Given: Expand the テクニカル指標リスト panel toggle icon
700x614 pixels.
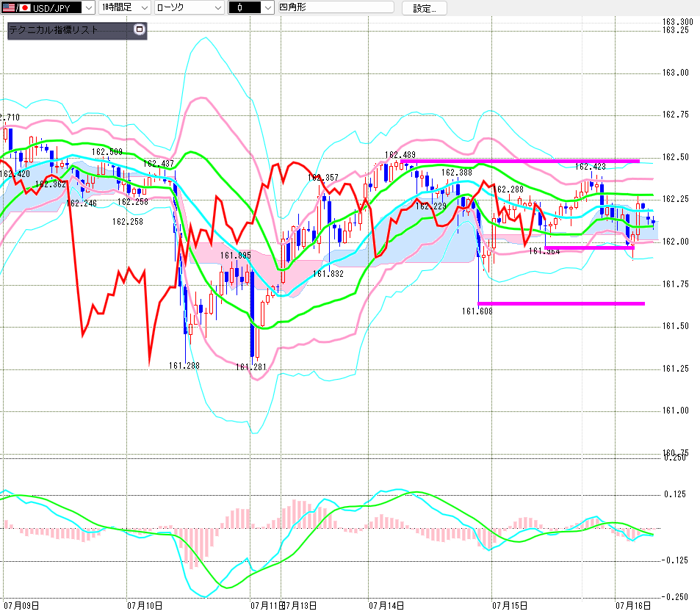Looking at the screenshot, I should pyautogui.click(x=140, y=29).
